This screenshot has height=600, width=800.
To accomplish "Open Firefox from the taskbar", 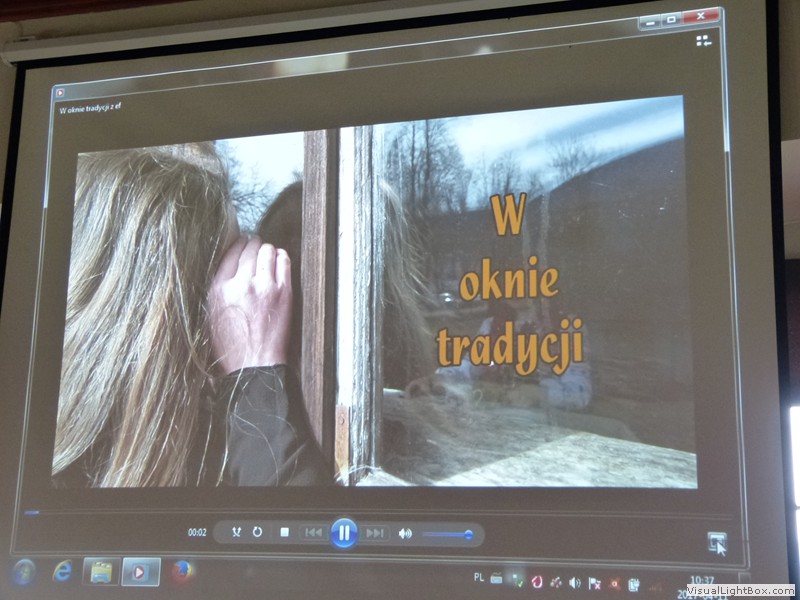I will pos(181,571).
